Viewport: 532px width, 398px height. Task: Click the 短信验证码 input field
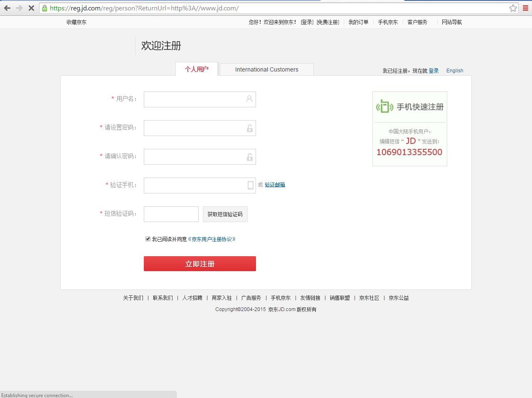(x=171, y=214)
